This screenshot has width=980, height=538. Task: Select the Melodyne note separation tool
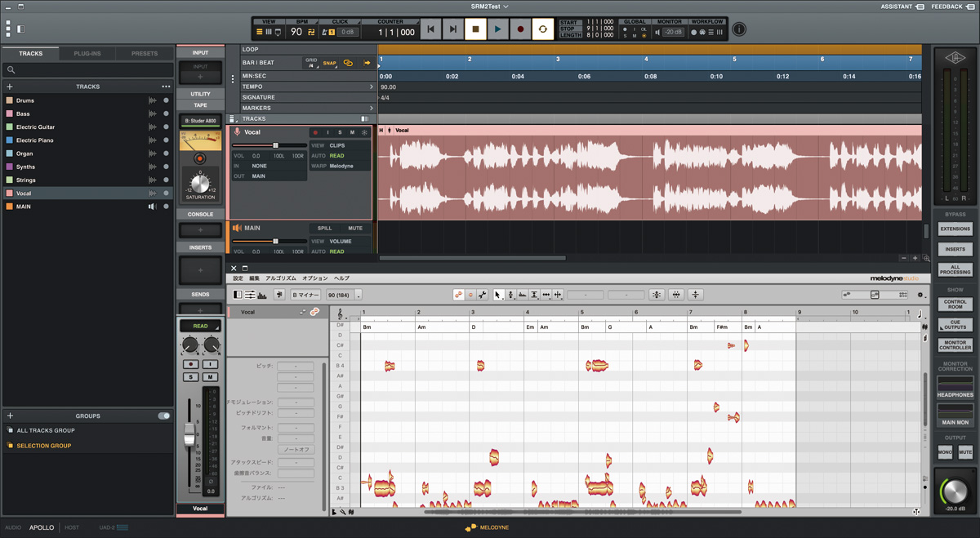pyautogui.click(x=558, y=295)
